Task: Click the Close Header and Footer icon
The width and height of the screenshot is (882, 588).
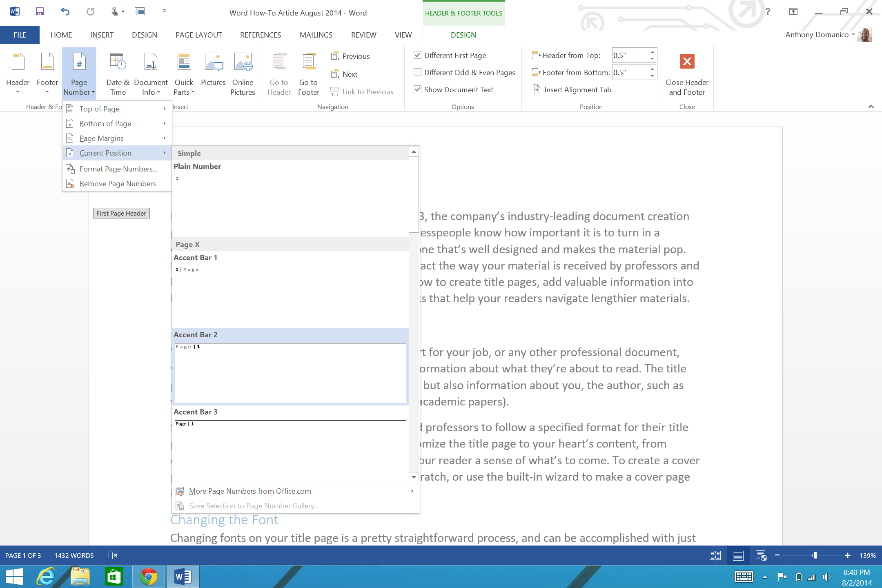Action: pyautogui.click(x=686, y=61)
